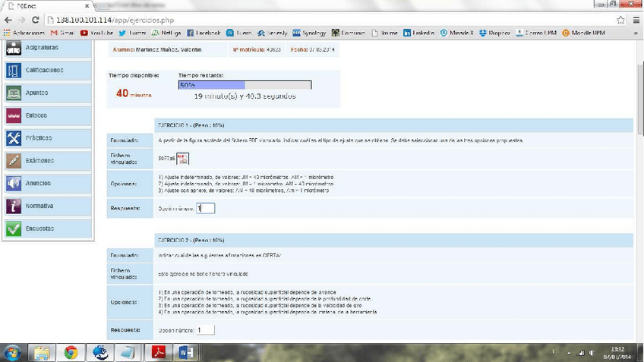The width and height of the screenshot is (644, 362).
Task: Show more bookmarks chevron
Action: [636, 33]
